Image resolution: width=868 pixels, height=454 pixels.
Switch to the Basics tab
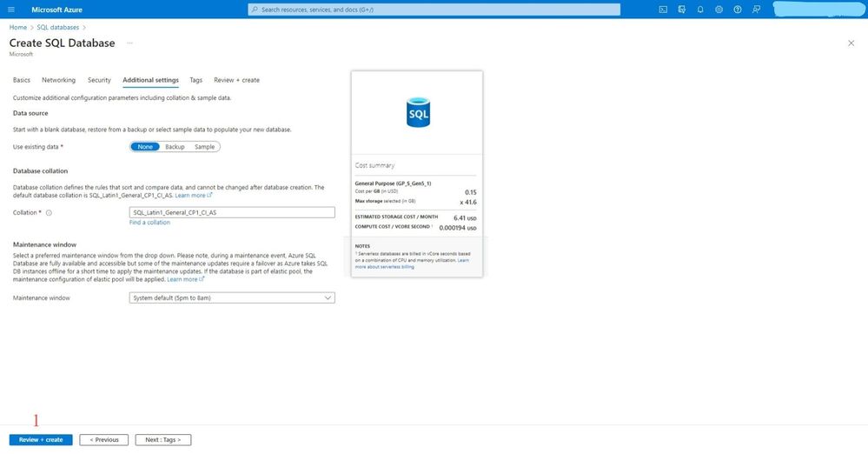tap(22, 80)
